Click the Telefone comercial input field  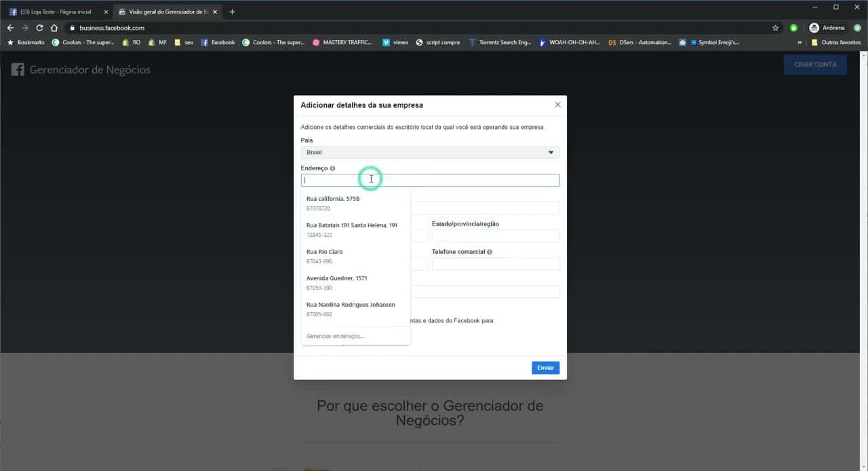point(496,264)
